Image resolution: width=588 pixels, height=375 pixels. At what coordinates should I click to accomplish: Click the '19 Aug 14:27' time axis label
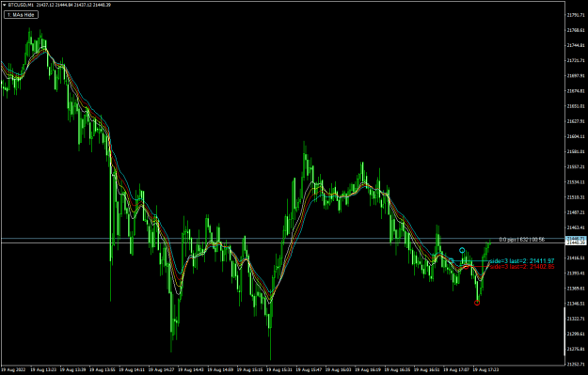161,369
